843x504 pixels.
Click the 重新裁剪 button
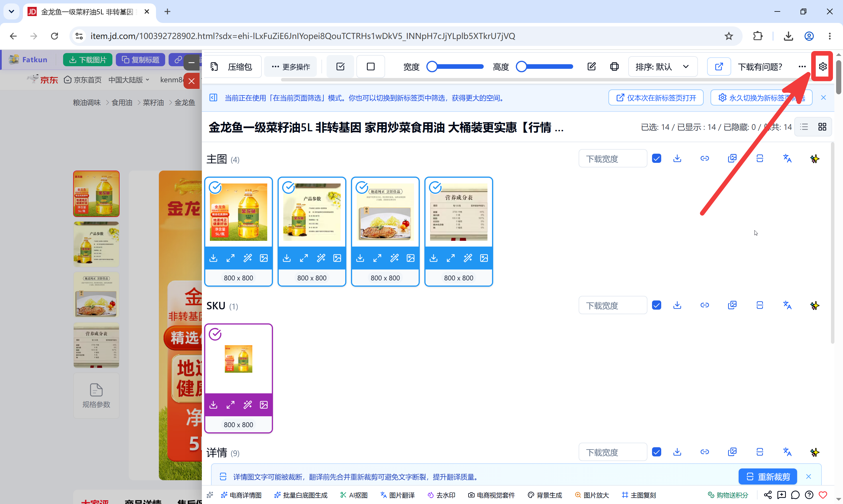coord(768,477)
